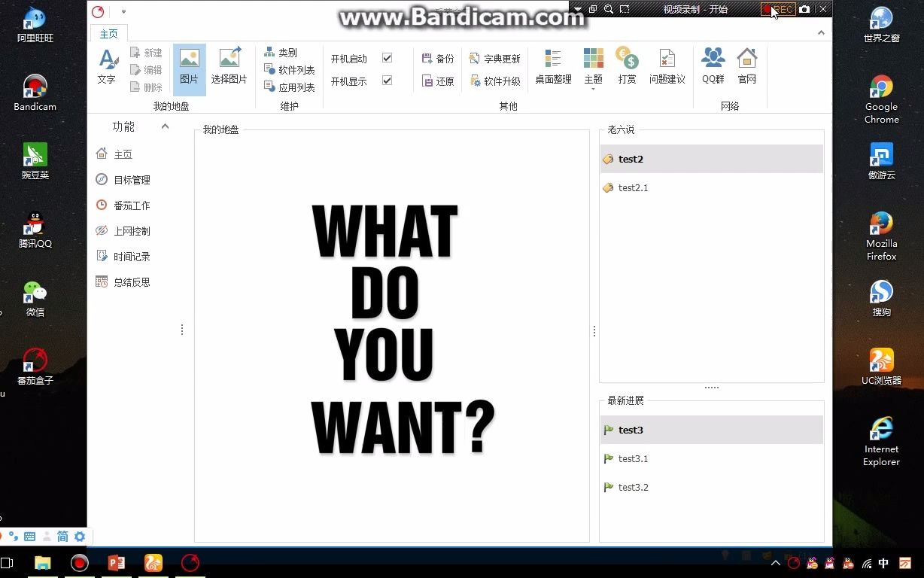Select the test2.1 list item
Screen dimensions: 924x578
pyautogui.click(x=712, y=187)
